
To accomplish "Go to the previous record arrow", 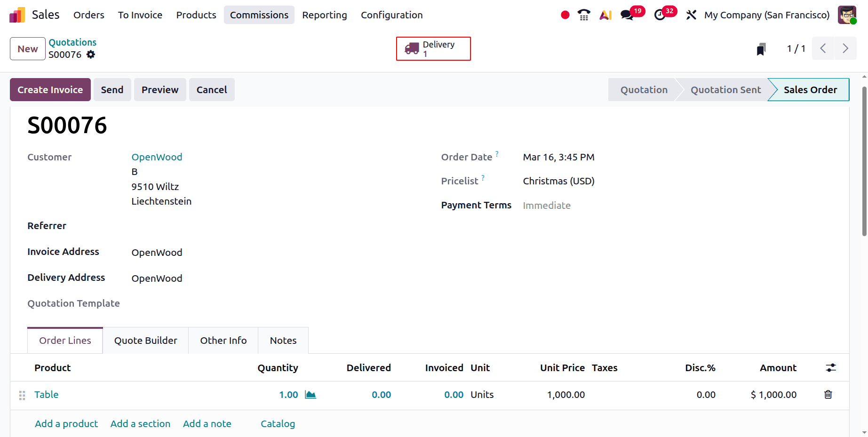I will click(x=823, y=48).
